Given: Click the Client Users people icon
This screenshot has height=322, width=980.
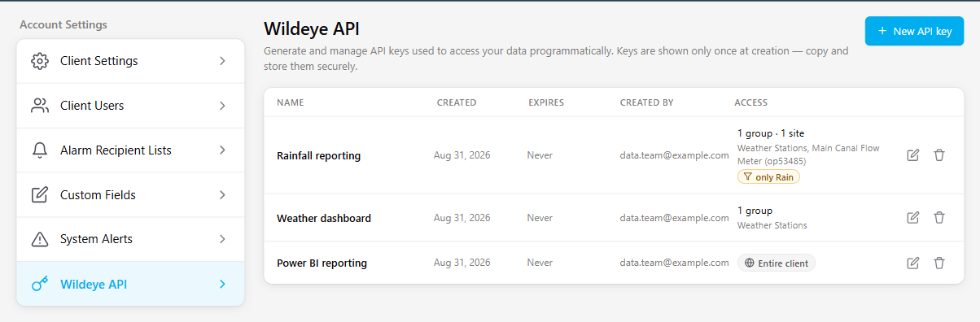Looking at the screenshot, I should click(x=40, y=106).
